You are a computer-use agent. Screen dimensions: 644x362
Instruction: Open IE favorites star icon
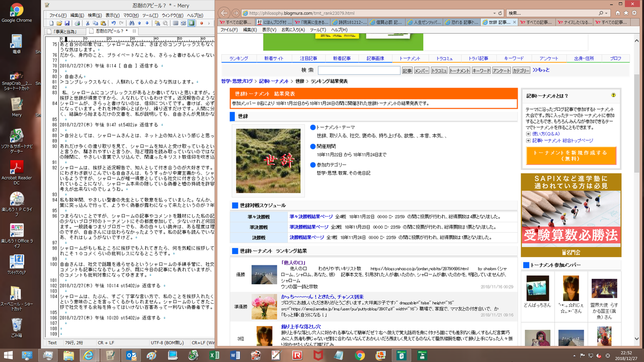click(x=626, y=13)
